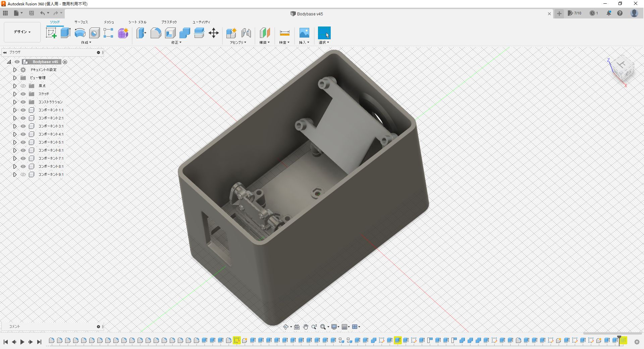Open a new design tab with plus
644x349 pixels.
click(559, 13)
